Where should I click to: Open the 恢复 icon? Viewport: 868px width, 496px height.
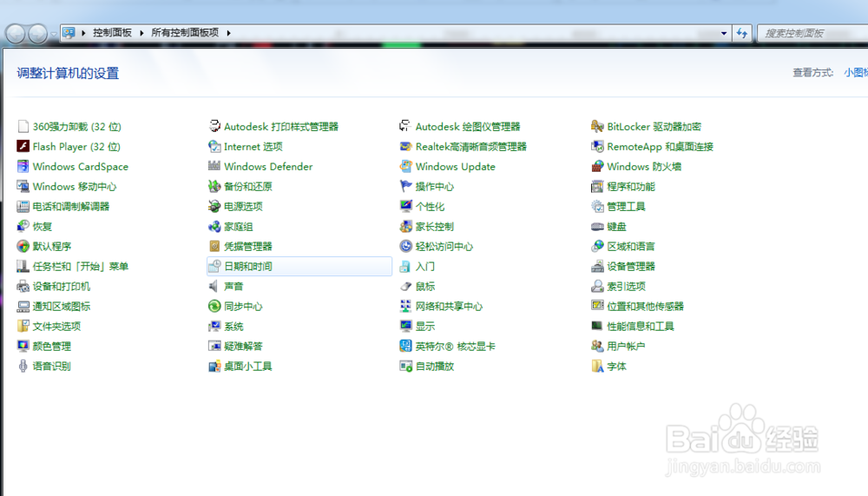[23, 226]
